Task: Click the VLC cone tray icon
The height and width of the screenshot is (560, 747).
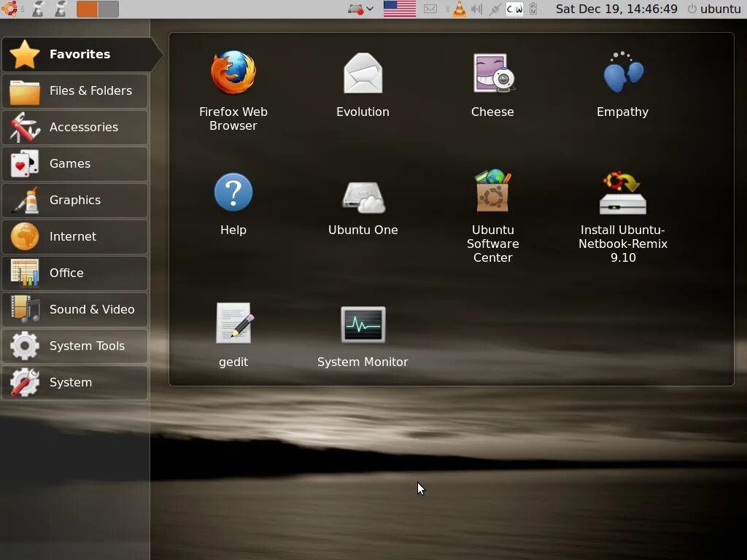Action: [x=460, y=9]
